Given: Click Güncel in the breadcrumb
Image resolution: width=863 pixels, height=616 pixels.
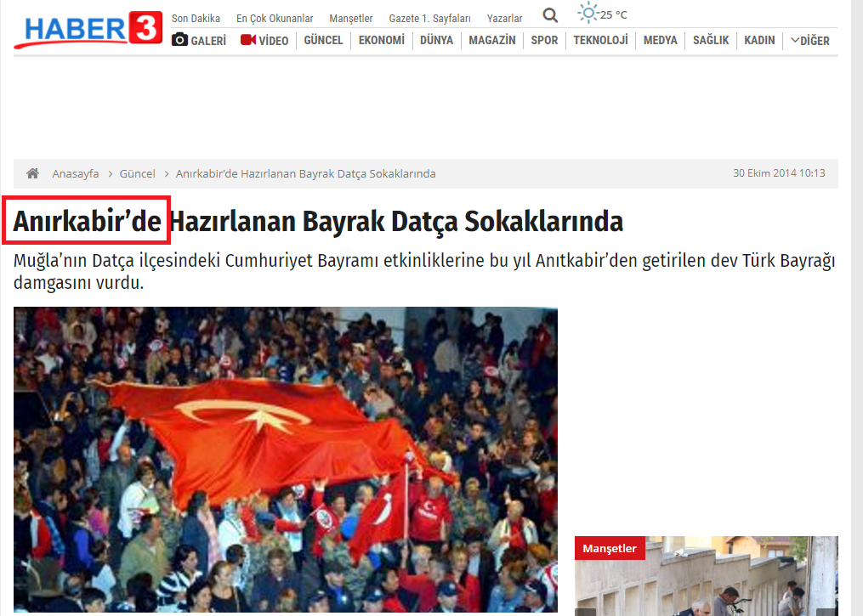Looking at the screenshot, I should pyautogui.click(x=137, y=173).
